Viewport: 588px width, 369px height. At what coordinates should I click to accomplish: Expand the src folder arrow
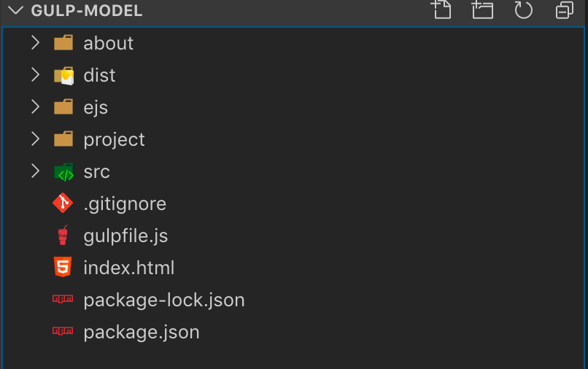35,171
